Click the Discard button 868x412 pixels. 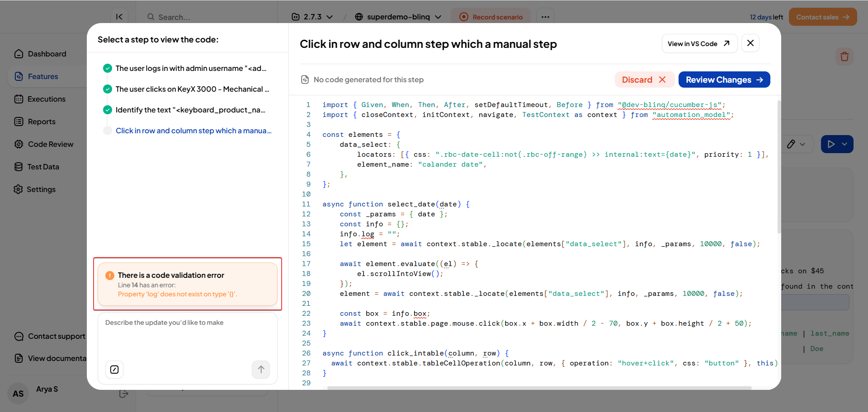tap(644, 80)
